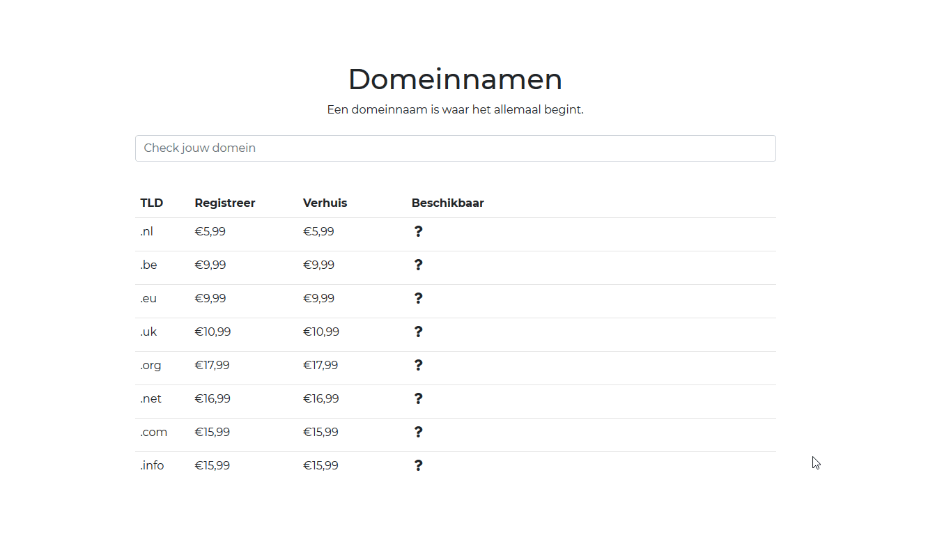Viewport: 951px width, 560px height.
Task: Click the question mark icon for .org
Action: click(x=418, y=365)
